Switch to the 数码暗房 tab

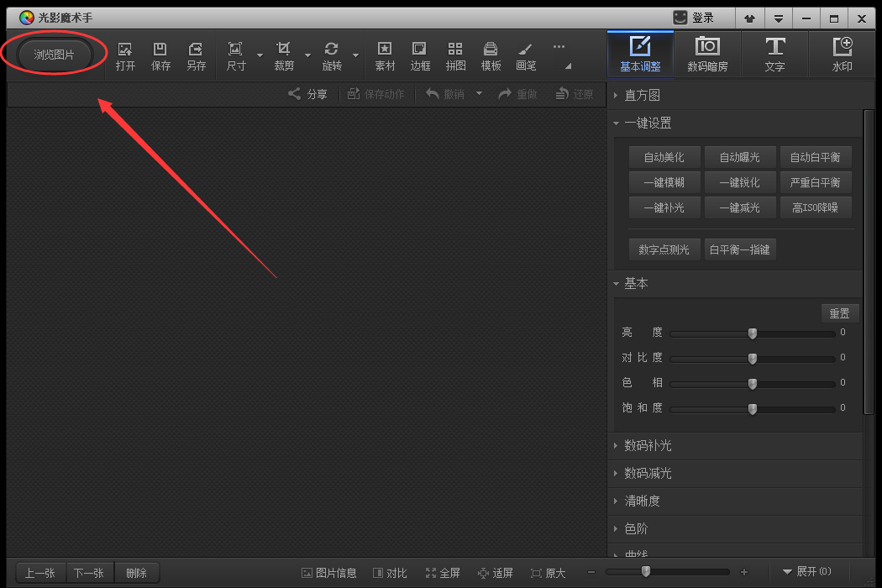pyautogui.click(x=708, y=54)
